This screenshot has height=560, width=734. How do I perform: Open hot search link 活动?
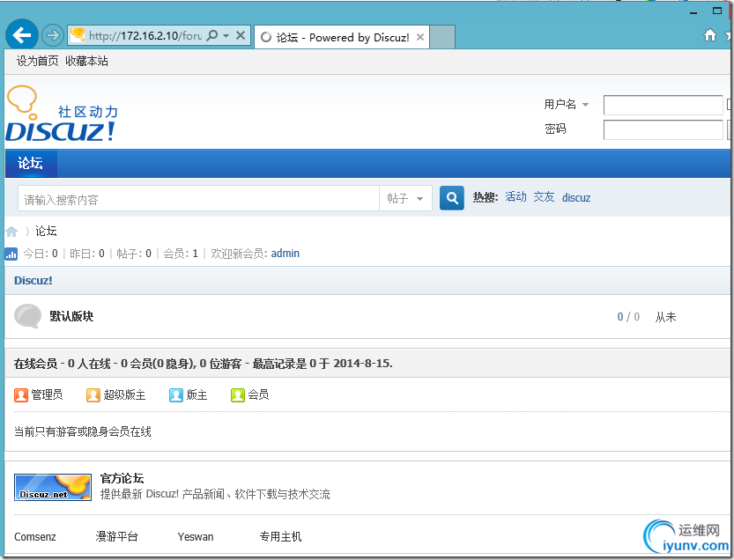click(x=515, y=197)
